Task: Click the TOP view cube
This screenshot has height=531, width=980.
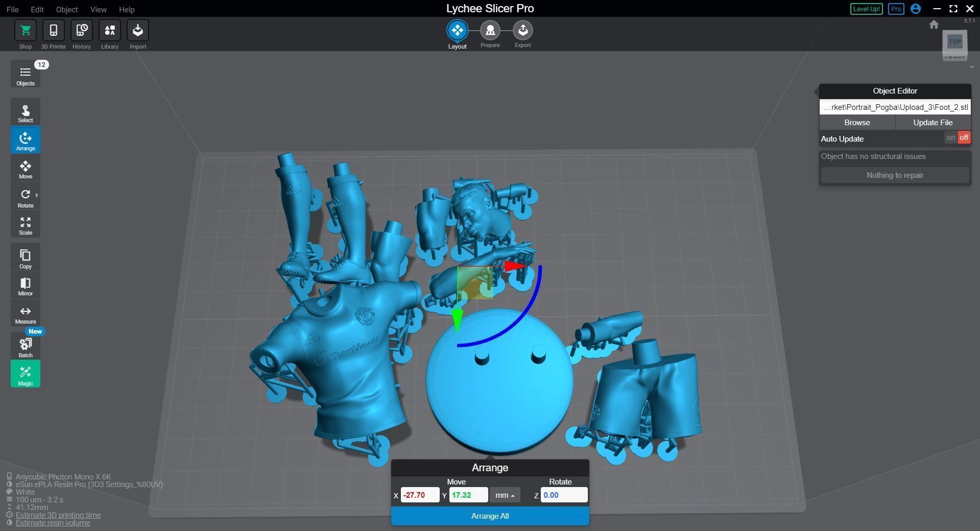Action: click(x=954, y=43)
